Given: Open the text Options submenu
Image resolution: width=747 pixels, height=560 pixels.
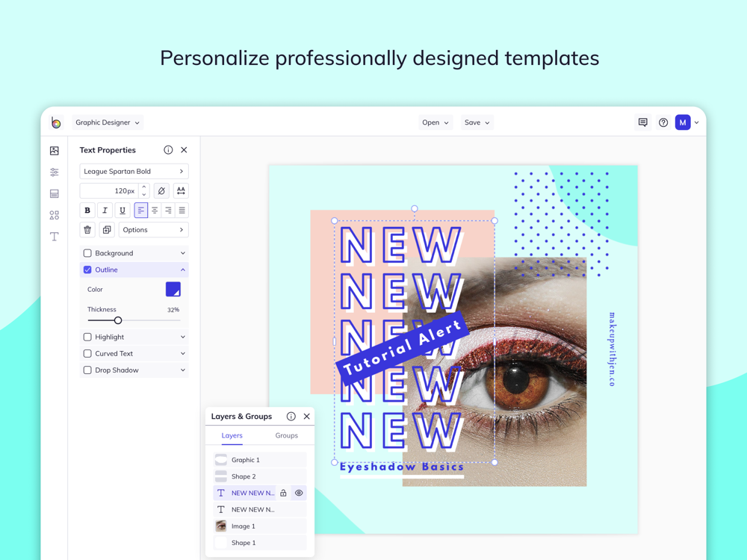Looking at the screenshot, I should 153,230.
